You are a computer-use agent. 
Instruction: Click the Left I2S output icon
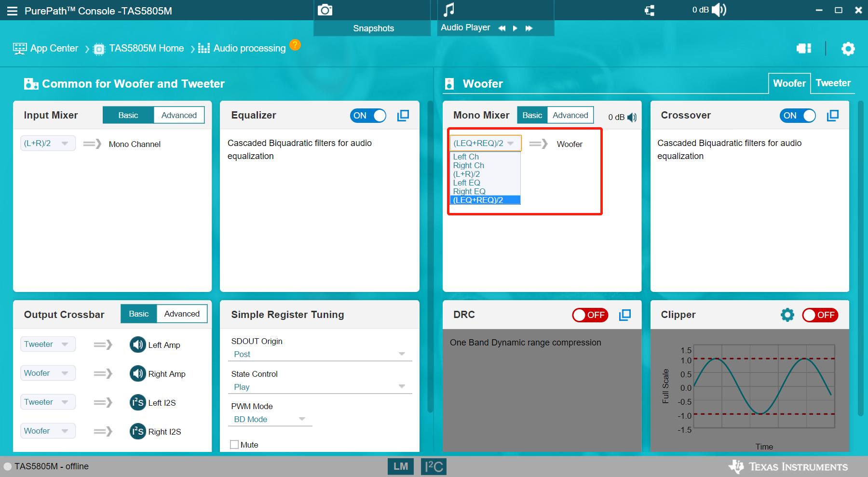pos(138,402)
